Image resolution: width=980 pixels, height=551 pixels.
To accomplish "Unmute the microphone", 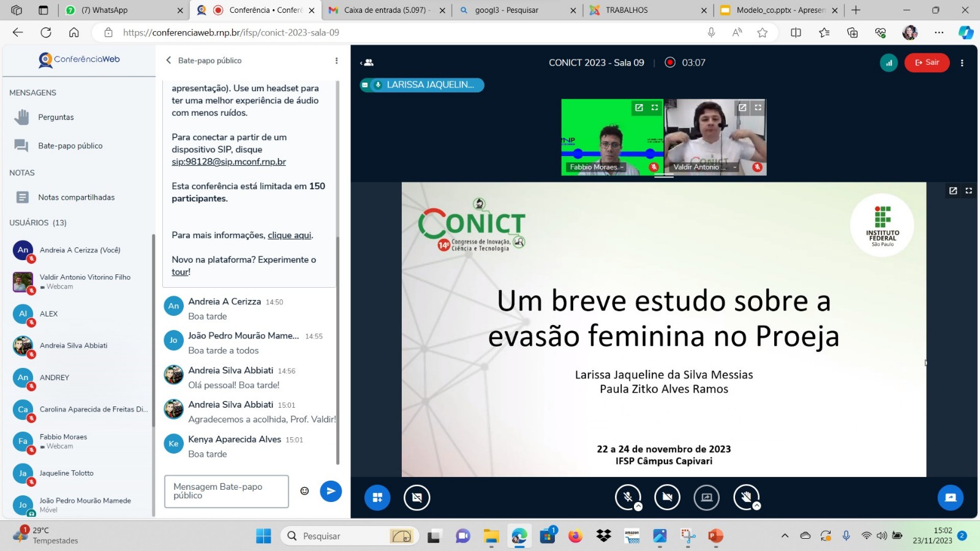I will [x=627, y=497].
